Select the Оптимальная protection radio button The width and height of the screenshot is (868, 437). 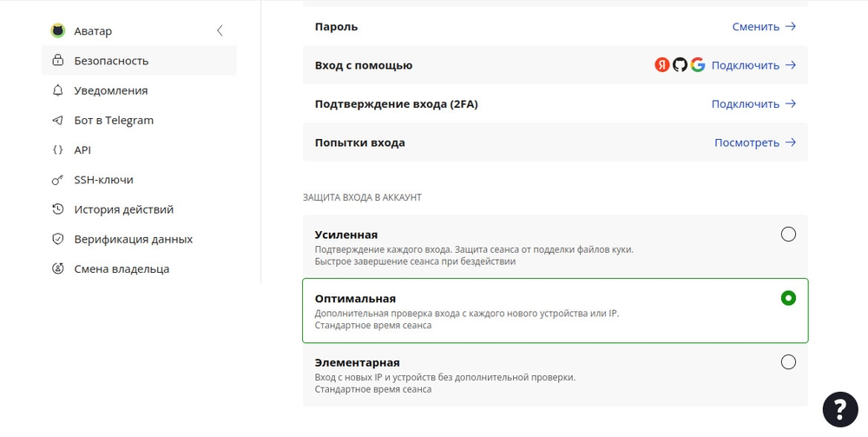[788, 298]
